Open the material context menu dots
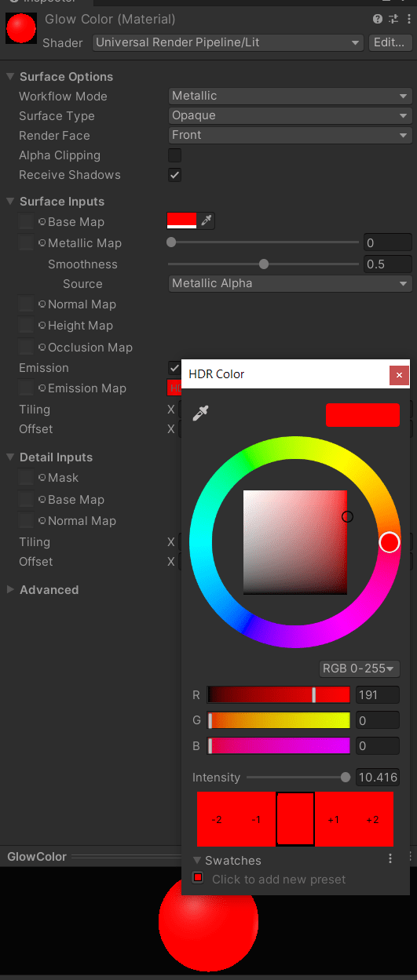 pyautogui.click(x=408, y=19)
